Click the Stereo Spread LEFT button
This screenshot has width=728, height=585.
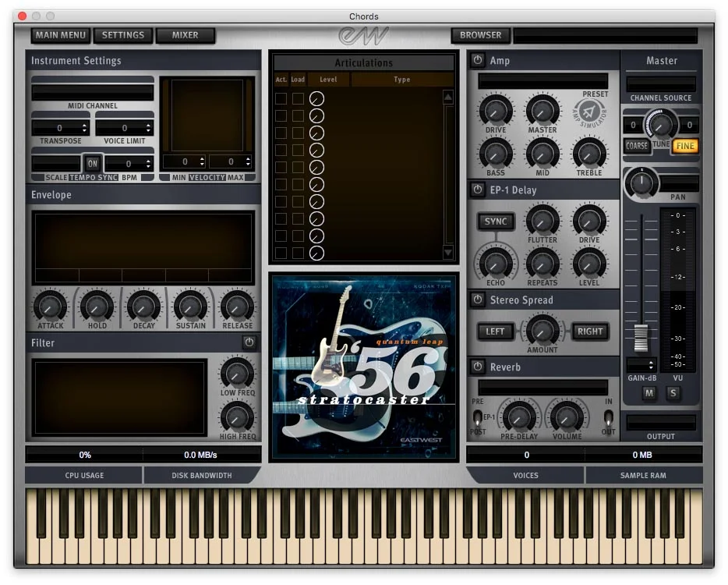coord(495,331)
